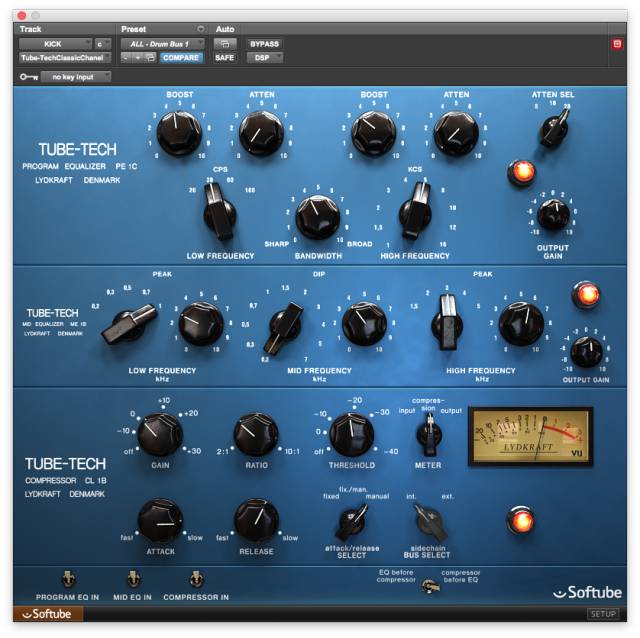
Task: Click the compressor GAIN knob
Action: [x=160, y=434]
